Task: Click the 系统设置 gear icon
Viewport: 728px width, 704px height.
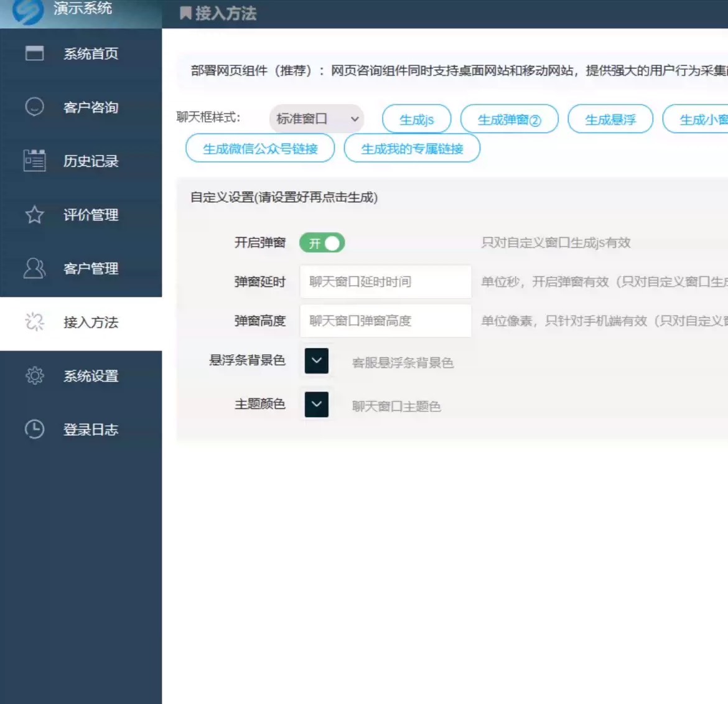Action: click(x=34, y=376)
